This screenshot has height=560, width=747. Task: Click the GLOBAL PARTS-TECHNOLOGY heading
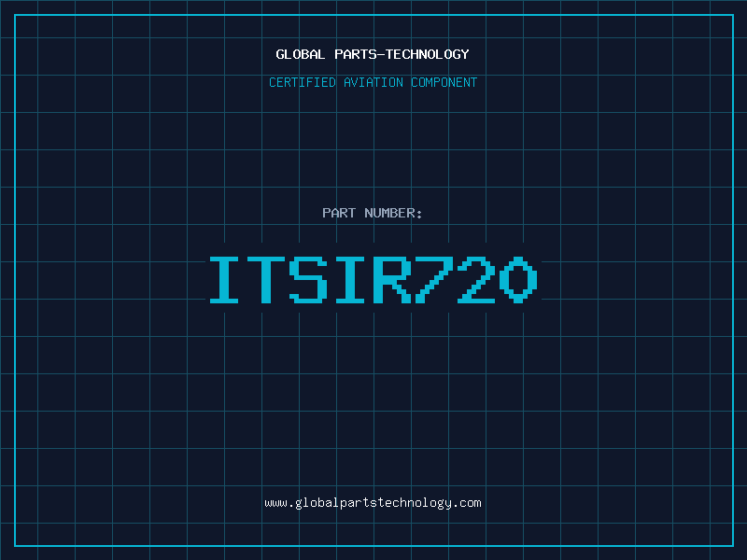tap(373, 54)
